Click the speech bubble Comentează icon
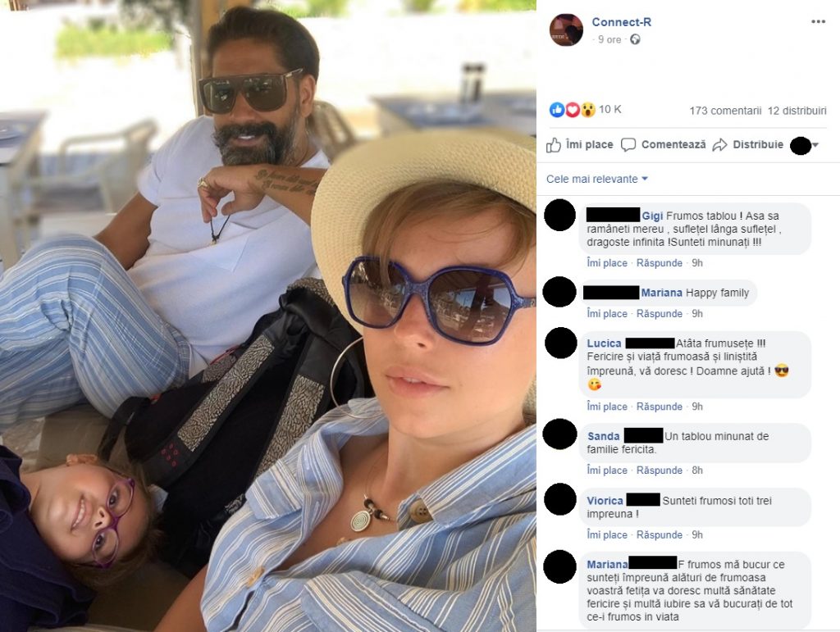The image size is (840, 632). pyautogui.click(x=628, y=145)
